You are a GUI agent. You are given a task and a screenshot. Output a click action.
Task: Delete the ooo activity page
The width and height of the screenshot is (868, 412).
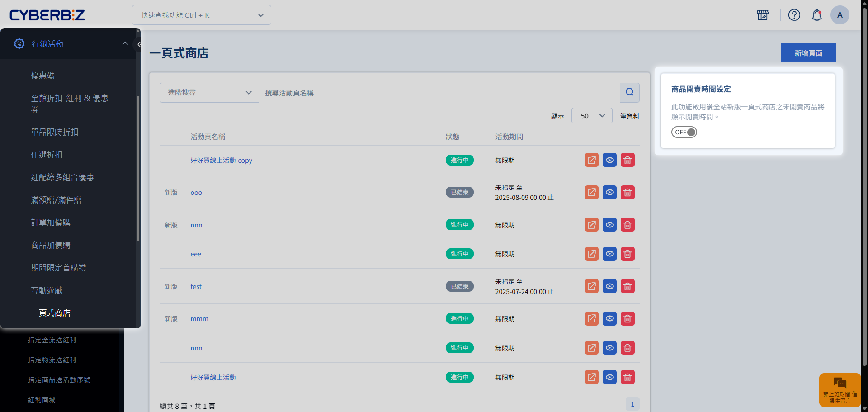pos(627,193)
